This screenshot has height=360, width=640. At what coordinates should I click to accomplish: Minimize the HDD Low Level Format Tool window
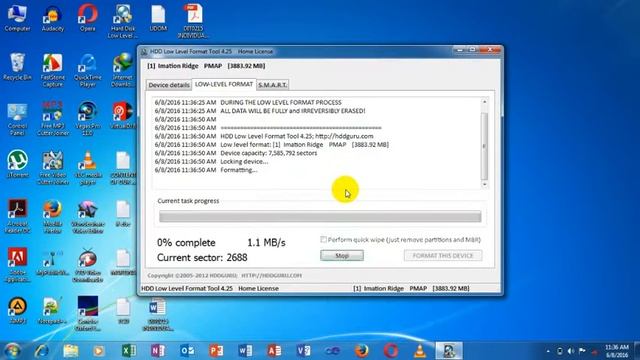pyautogui.click(x=460, y=50)
